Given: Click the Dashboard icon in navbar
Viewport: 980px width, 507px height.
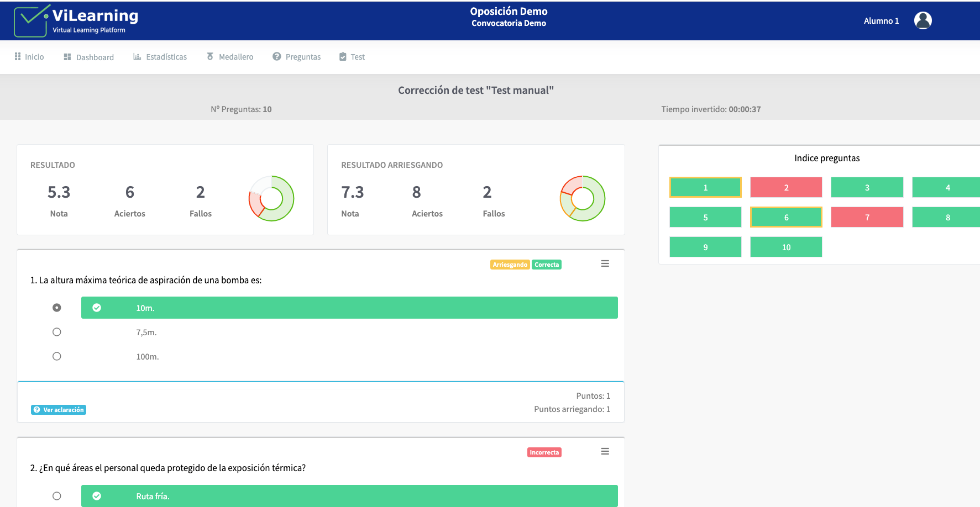Looking at the screenshot, I should pyautogui.click(x=67, y=57).
